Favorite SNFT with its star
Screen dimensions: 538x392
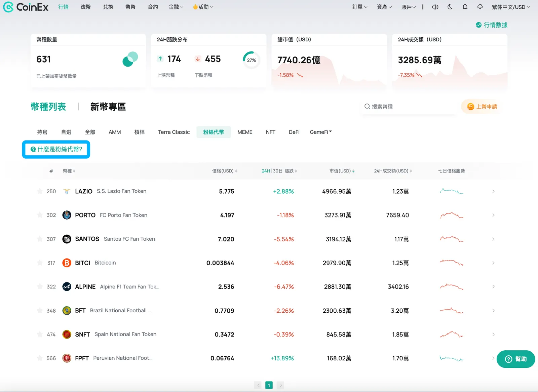40,335
